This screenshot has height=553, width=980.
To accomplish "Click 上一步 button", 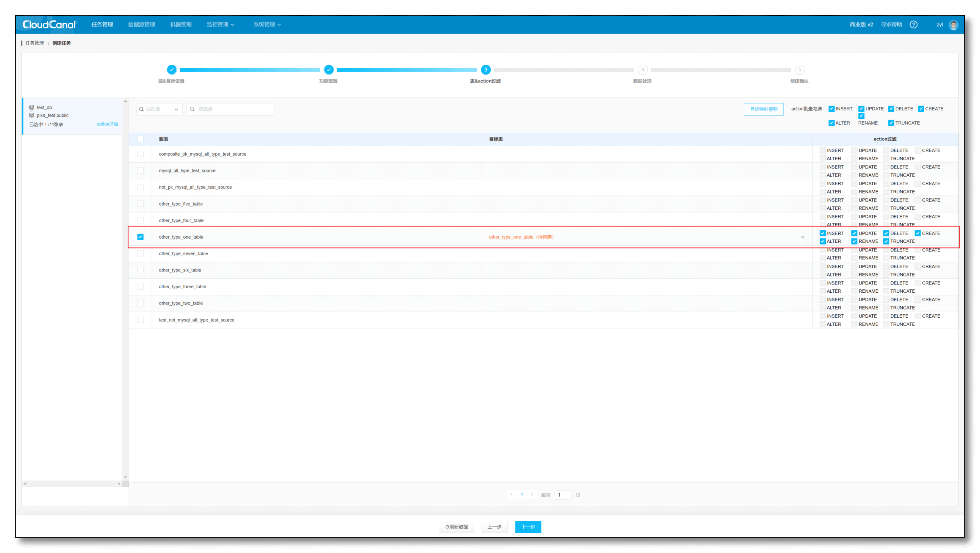I will click(x=494, y=527).
